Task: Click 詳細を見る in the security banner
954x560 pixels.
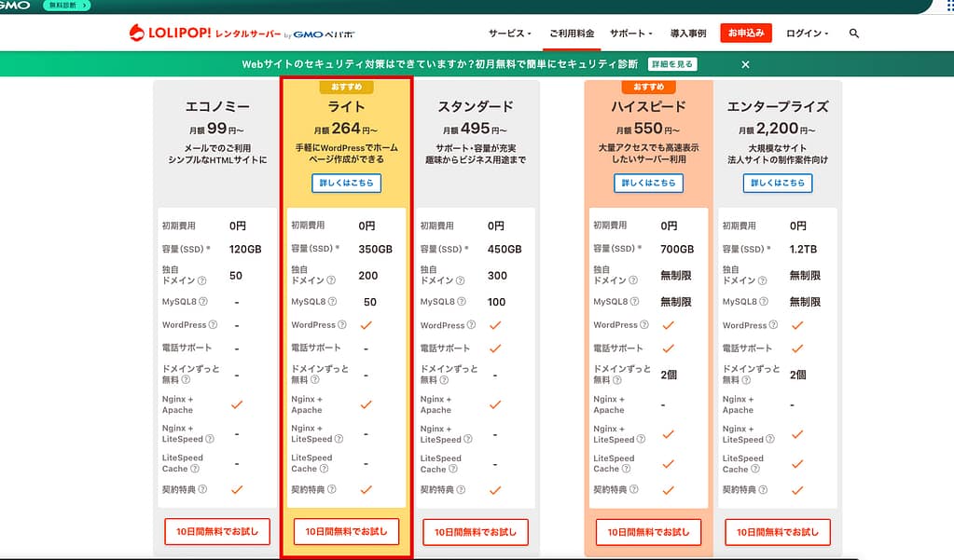Action: point(673,64)
